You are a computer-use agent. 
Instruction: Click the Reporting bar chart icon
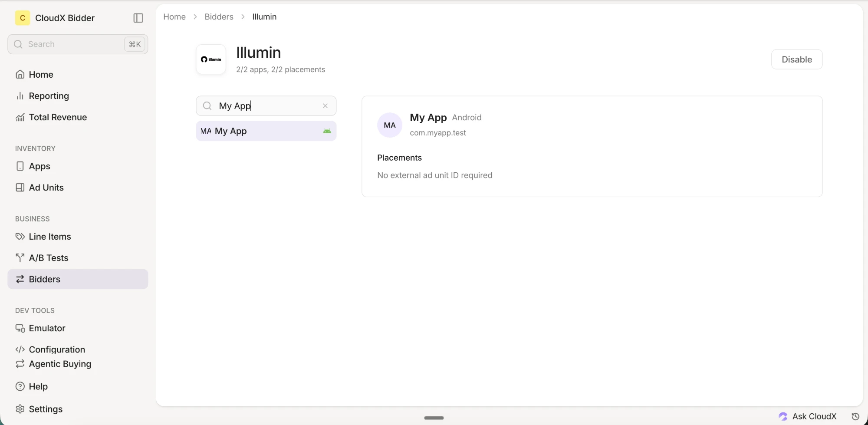pyautogui.click(x=20, y=96)
